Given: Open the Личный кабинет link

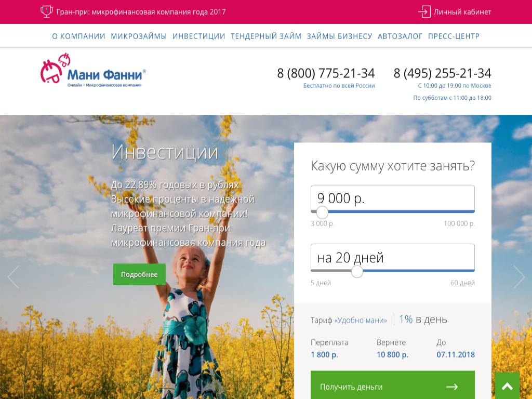Looking at the screenshot, I should coord(462,12).
